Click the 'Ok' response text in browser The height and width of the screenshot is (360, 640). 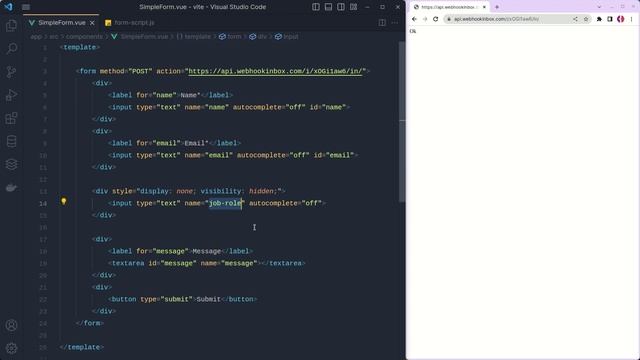[x=413, y=31]
